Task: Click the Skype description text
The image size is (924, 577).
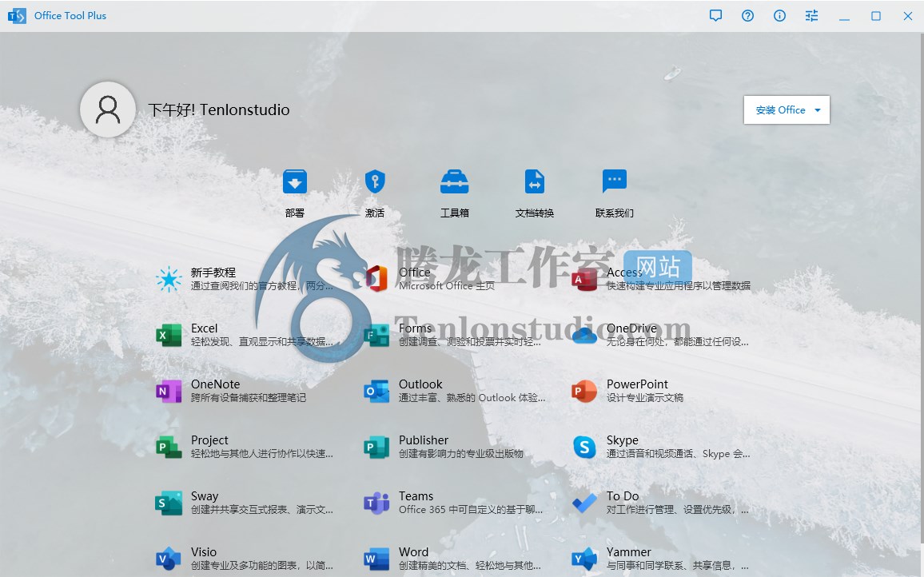Action: click(679, 454)
